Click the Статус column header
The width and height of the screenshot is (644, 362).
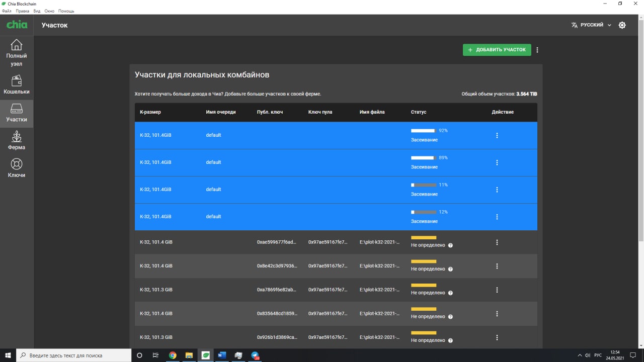coord(419,112)
